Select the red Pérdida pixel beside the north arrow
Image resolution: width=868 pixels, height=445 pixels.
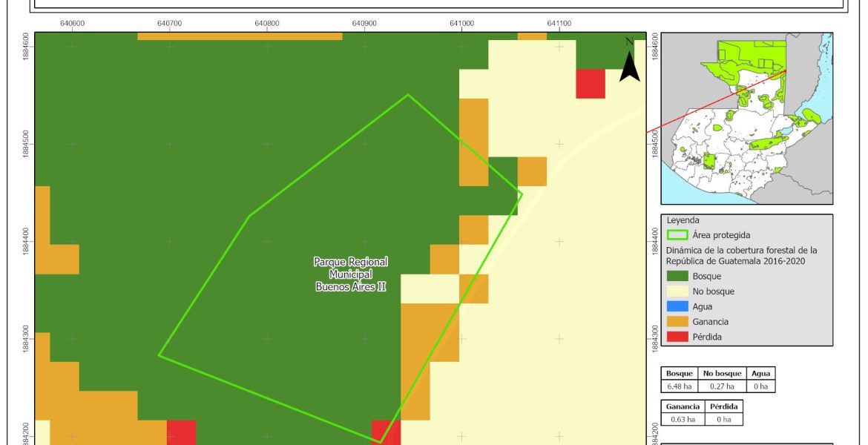[591, 83]
